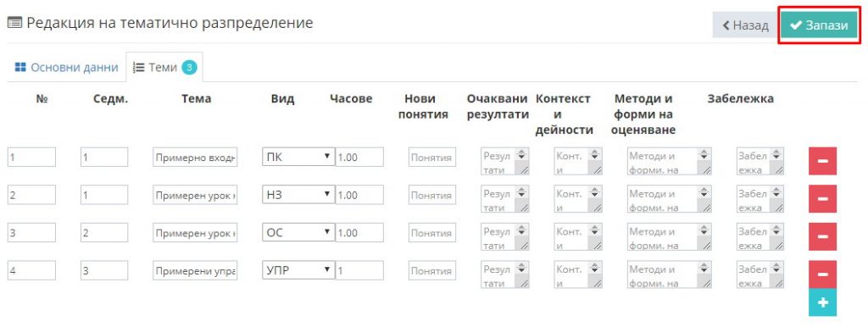Viewport: 868px width, 327px height.
Task: Click the hours field in row 1
Action: [x=359, y=157]
